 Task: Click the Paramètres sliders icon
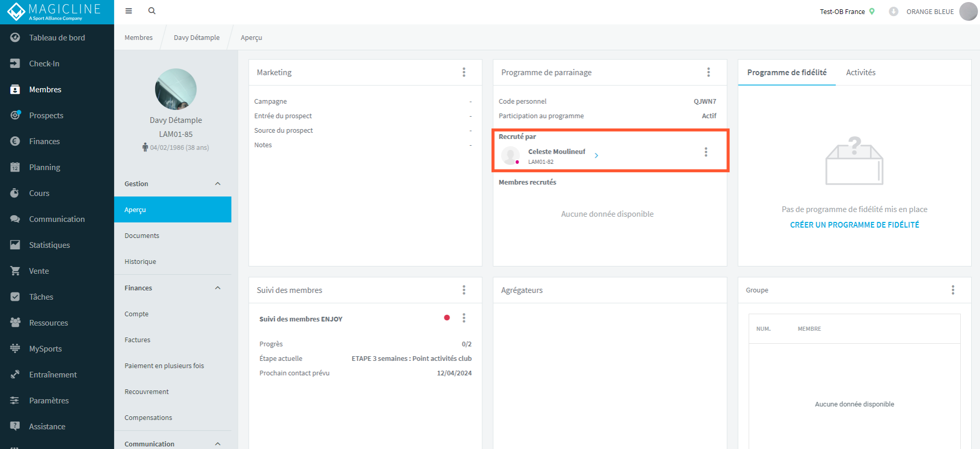(x=15, y=400)
